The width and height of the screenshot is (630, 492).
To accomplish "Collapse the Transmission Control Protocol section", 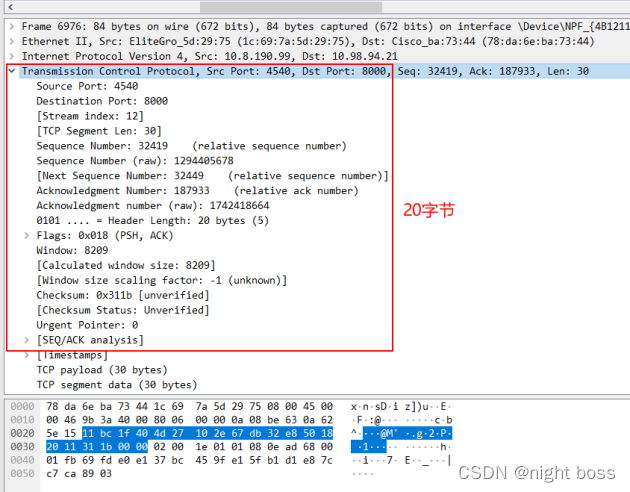I will click(12, 71).
